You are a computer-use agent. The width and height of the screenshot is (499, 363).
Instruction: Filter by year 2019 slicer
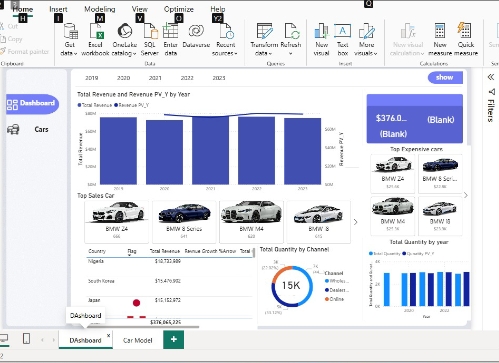92,78
